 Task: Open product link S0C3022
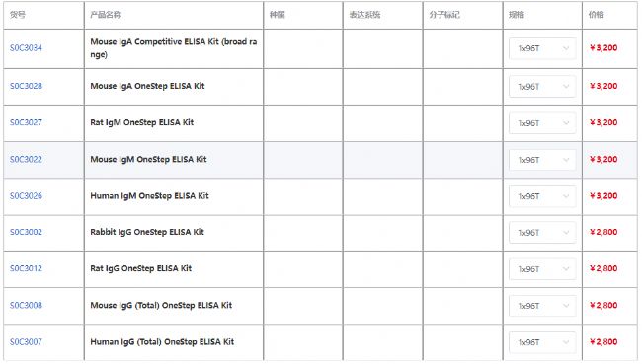tap(26, 159)
